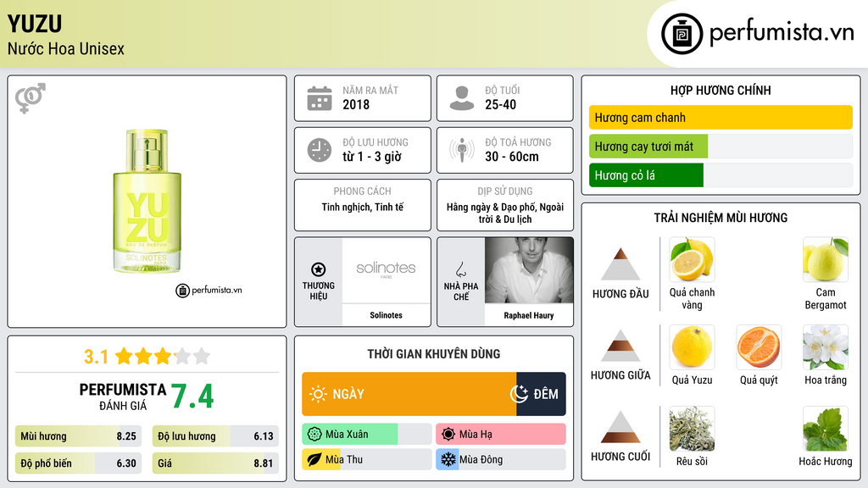Click the YUZU title heading
Screen dimensions: 868x488
[34, 24]
